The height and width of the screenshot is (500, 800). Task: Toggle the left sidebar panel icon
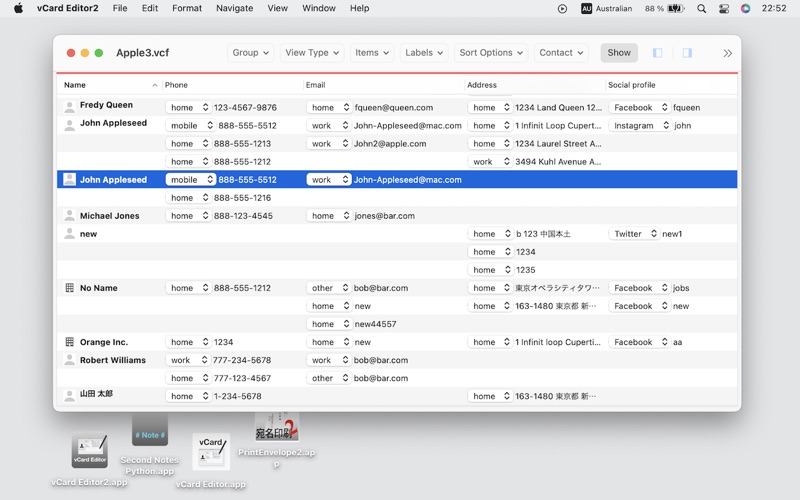[658, 53]
